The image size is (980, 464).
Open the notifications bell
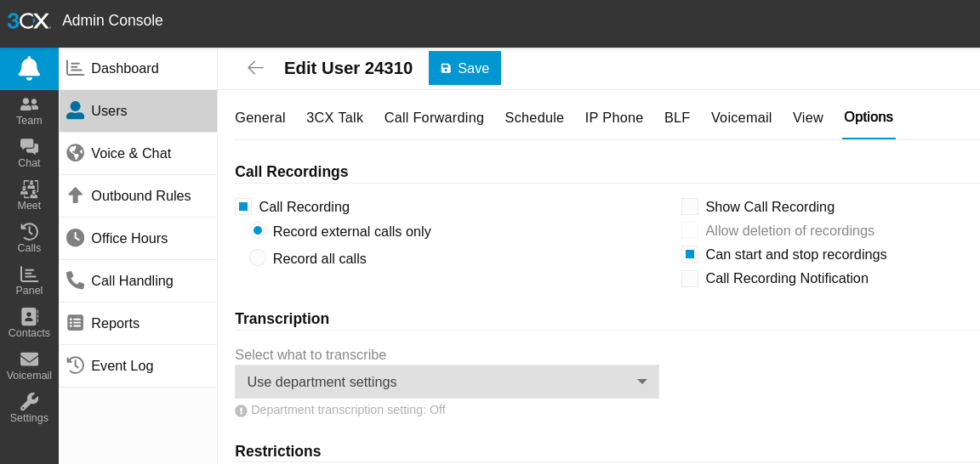pos(29,69)
